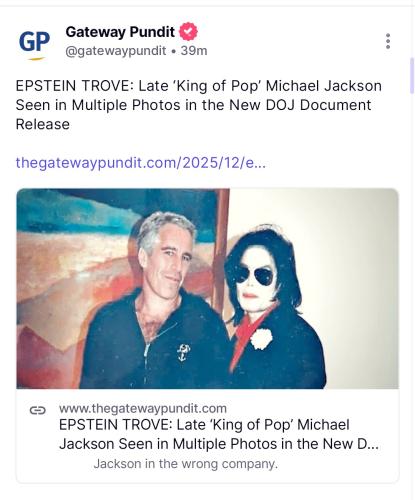The height and width of the screenshot is (500, 415).
Task: Click the www.thegatewaypundit.com card domain
Action: click(143, 408)
